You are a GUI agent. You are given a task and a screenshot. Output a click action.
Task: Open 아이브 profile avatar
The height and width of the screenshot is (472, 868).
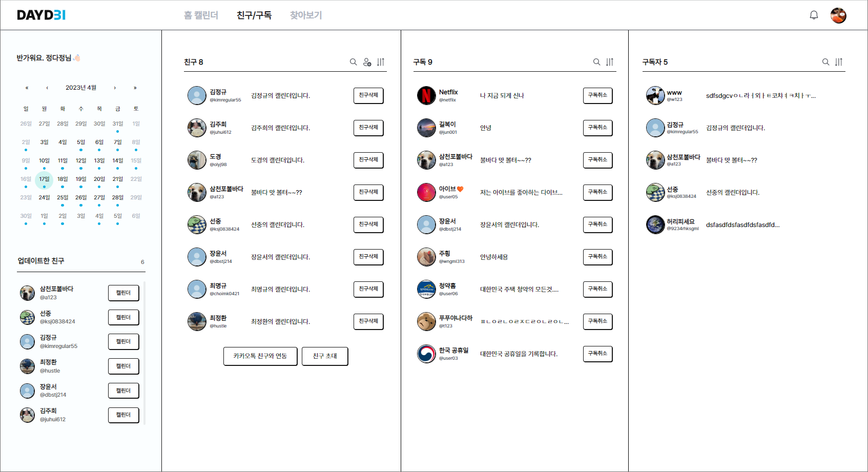click(426, 192)
